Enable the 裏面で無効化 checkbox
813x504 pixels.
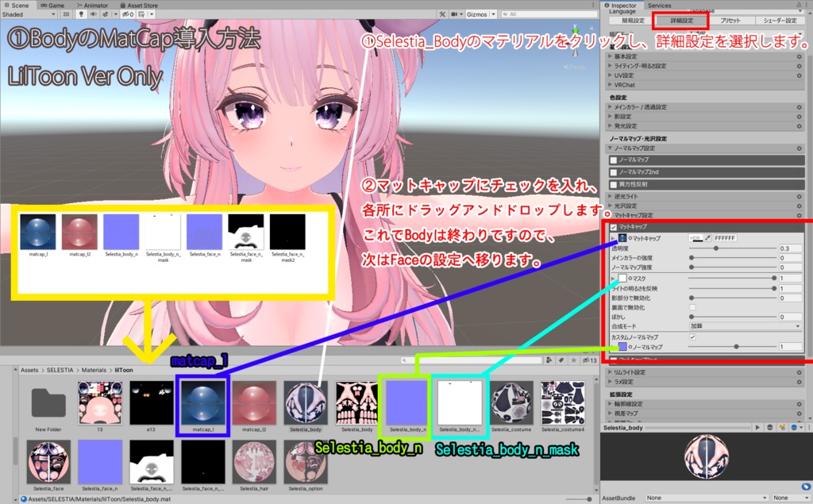tap(693, 307)
